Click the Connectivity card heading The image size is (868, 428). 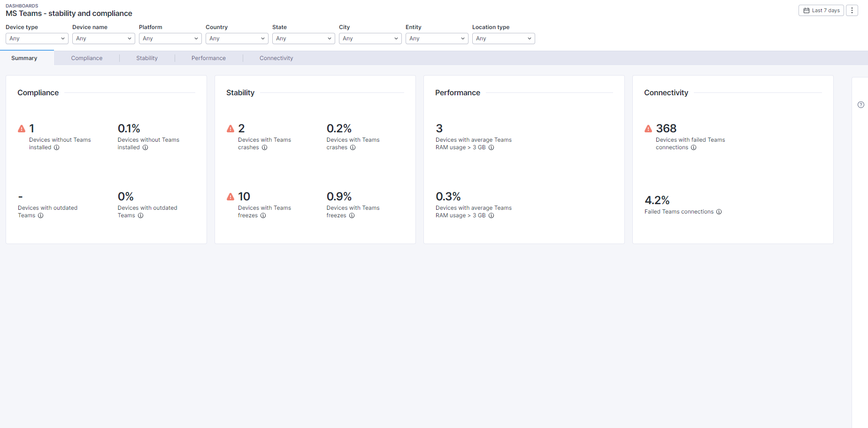[666, 93]
